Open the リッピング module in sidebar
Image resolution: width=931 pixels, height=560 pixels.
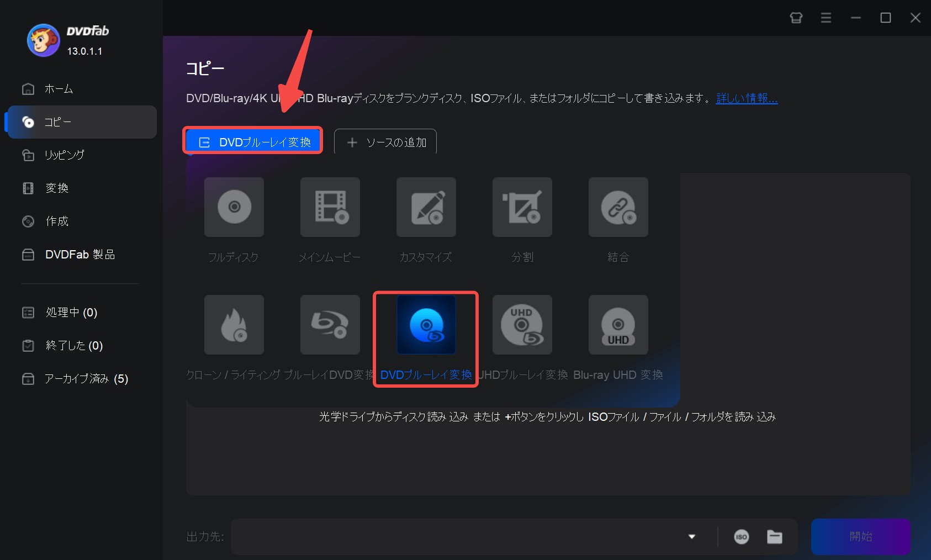[x=82, y=155]
